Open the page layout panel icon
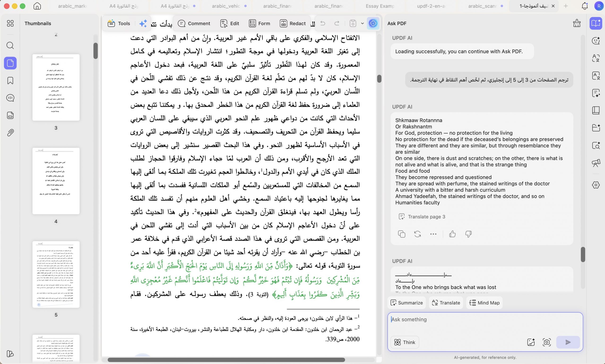The image size is (605, 364). click(596, 110)
